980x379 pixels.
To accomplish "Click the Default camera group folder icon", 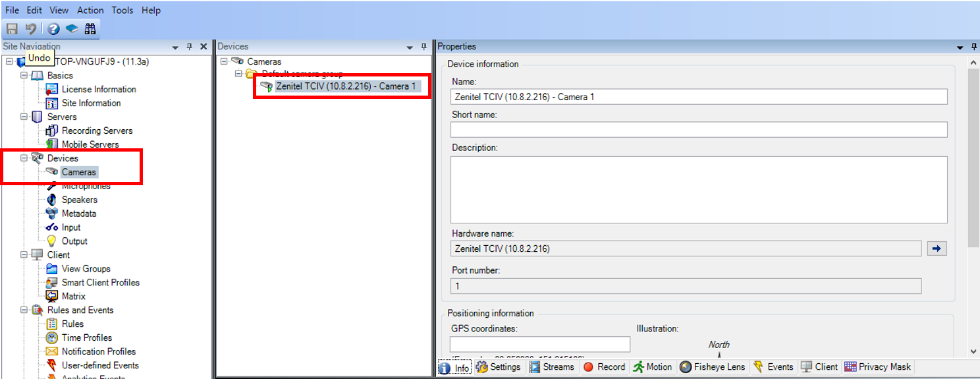I will (251, 74).
